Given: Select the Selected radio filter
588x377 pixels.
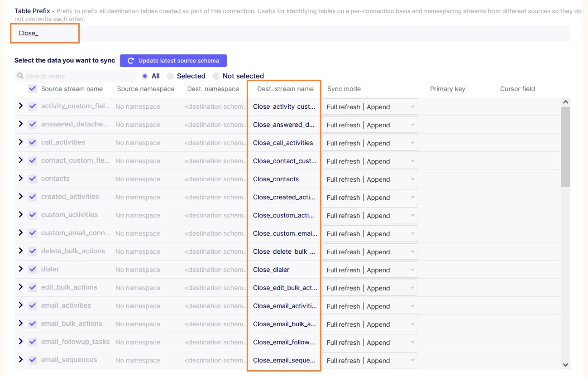Looking at the screenshot, I should (x=170, y=76).
